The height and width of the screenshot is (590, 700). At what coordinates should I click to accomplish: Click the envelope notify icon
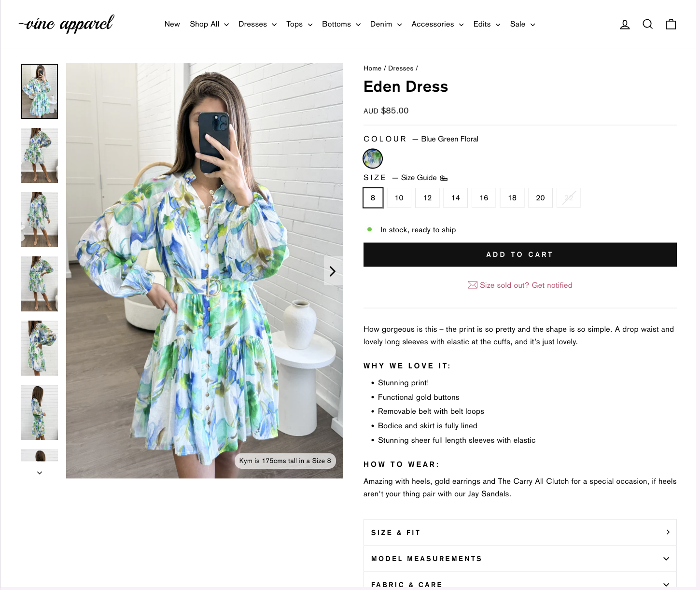[x=472, y=285]
